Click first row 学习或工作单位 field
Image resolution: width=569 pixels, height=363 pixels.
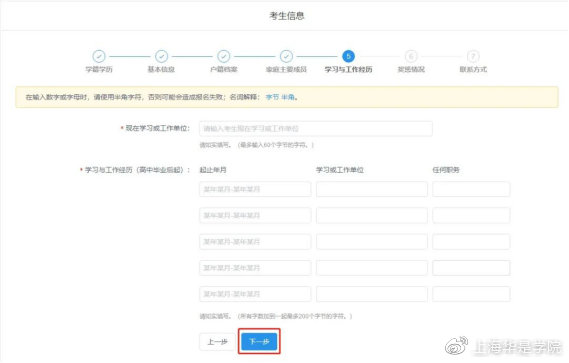coord(372,189)
